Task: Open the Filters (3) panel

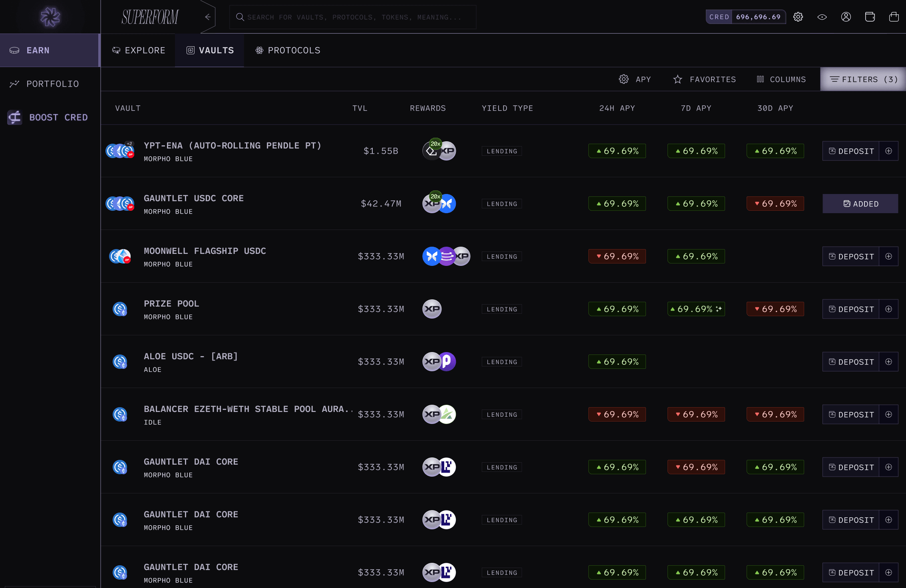Action: (863, 79)
